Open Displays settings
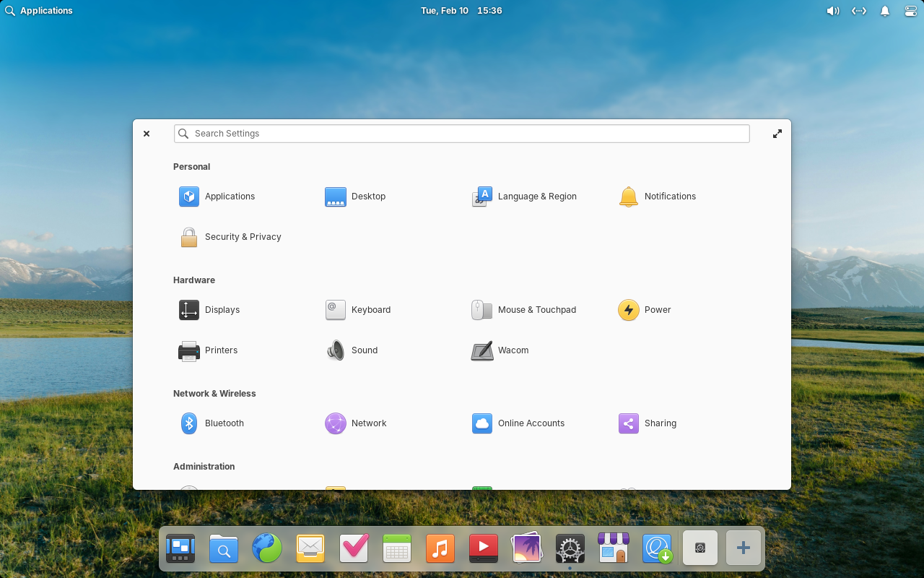 coord(189,310)
